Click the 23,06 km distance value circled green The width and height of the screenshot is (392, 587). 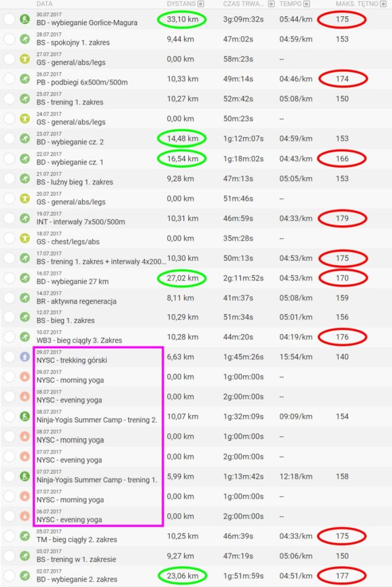click(x=182, y=576)
